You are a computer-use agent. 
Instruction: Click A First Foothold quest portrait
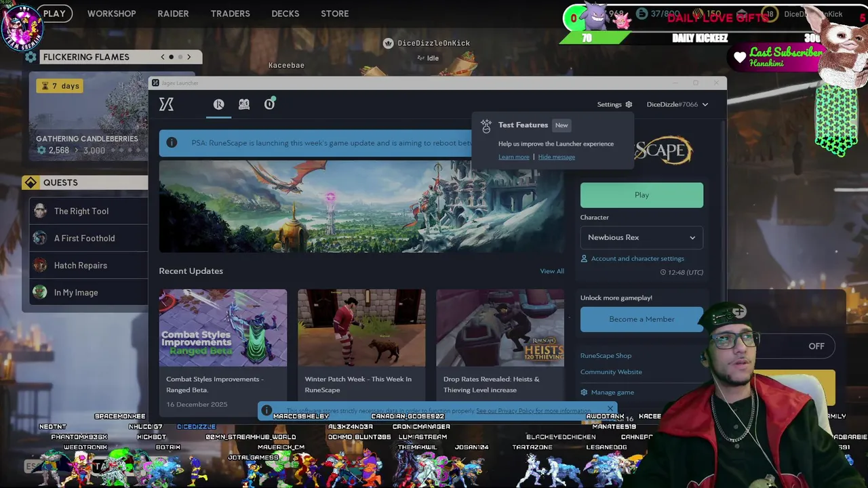coord(41,238)
